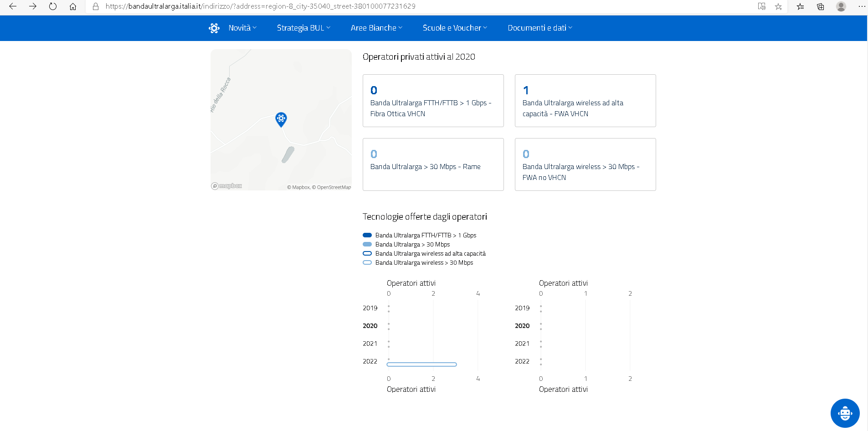Expand the Aree Bianche dropdown menu
The width and height of the screenshot is (868, 431).
pos(376,28)
